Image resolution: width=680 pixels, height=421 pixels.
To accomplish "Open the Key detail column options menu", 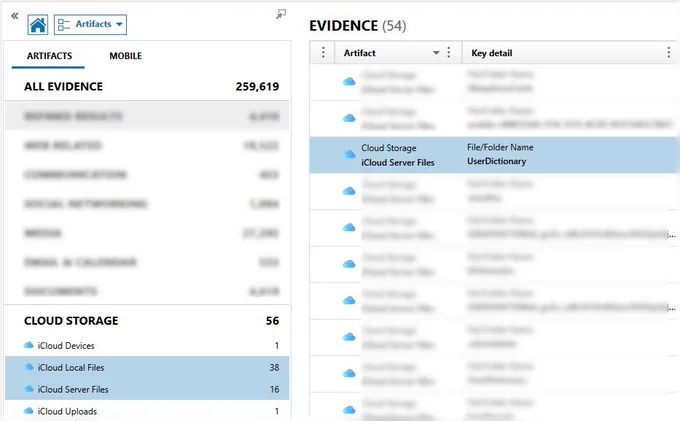I will (x=669, y=52).
